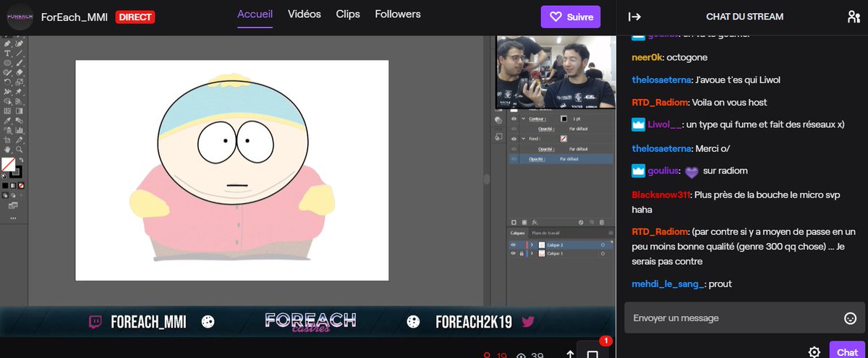Collapse the Fond attribute chevron
The width and height of the screenshot is (868, 358).
523,139
